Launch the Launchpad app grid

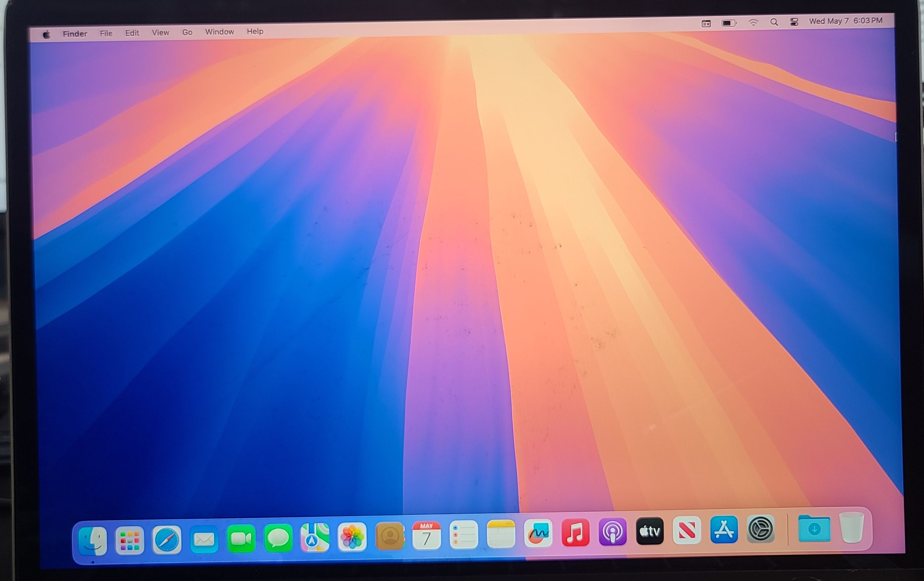[130, 540]
